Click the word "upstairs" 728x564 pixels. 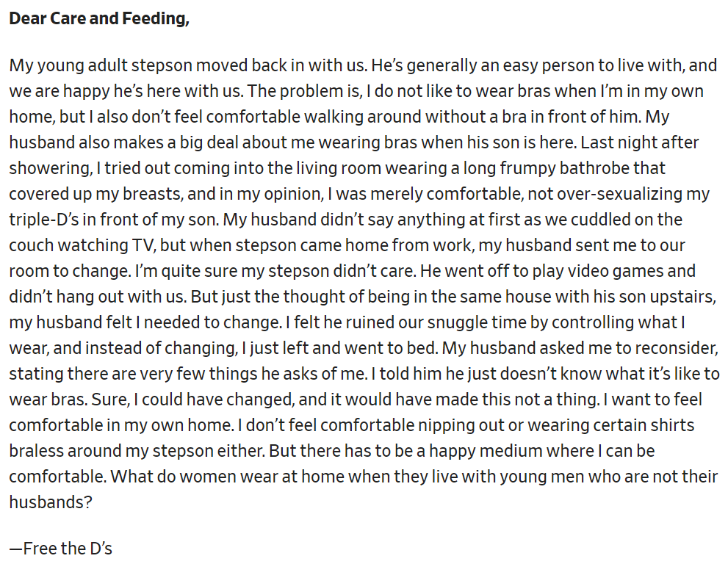682,297
